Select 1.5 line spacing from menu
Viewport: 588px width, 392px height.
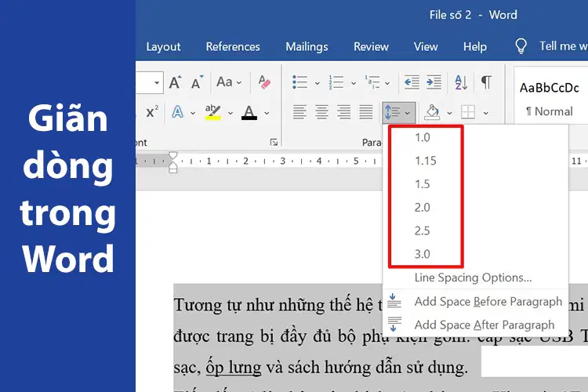point(423,184)
